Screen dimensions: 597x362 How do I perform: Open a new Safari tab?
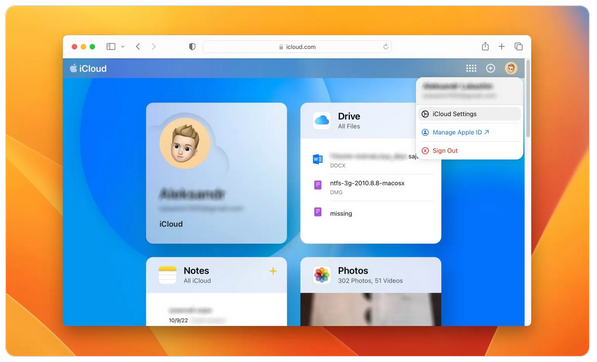point(501,46)
